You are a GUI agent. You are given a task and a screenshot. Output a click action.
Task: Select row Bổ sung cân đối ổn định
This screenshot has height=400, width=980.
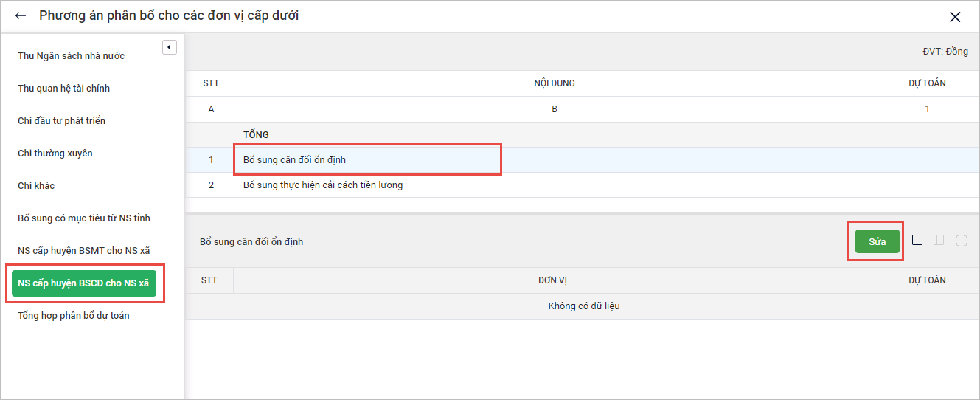294,160
